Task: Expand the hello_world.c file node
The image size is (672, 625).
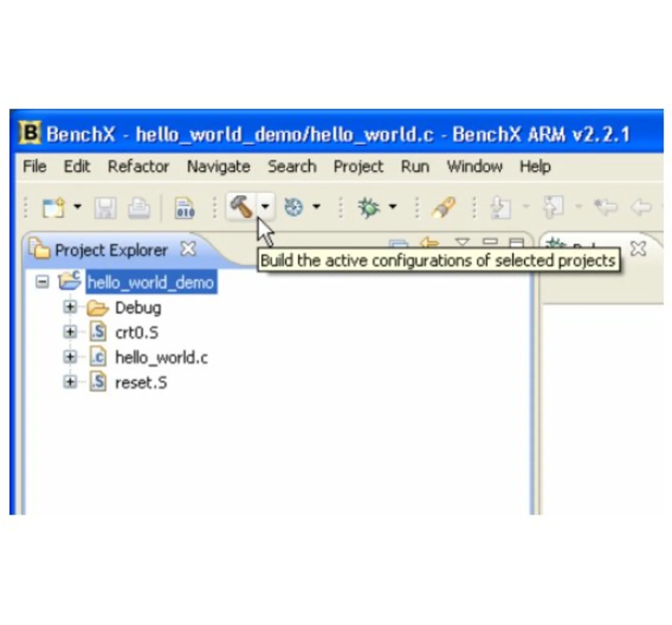Action: click(x=70, y=357)
